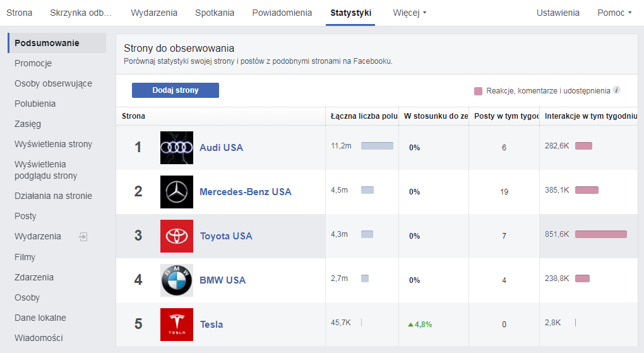Expand the Pomoc help dropdown
The height and width of the screenshot is (353, 644).
point(614,13)
